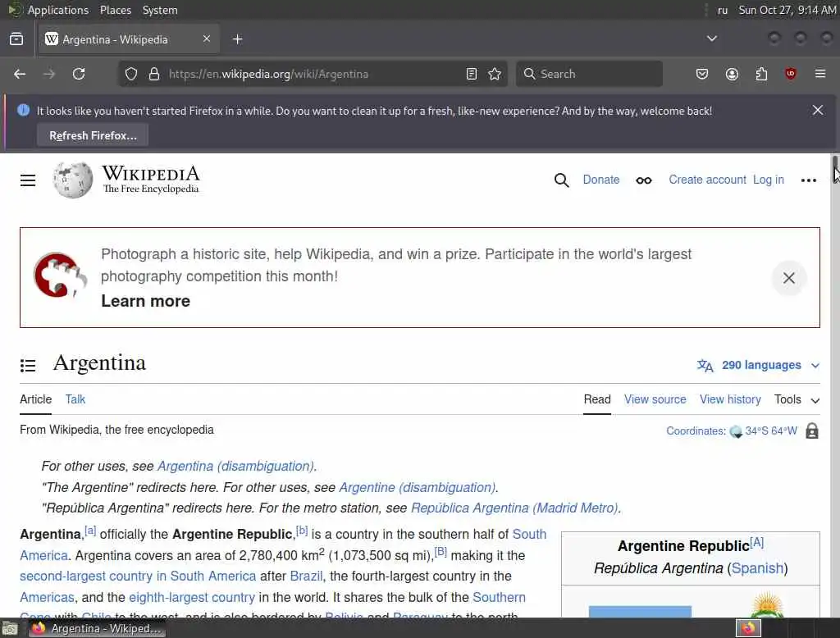This screenshot has width=840, height=638.
Task: Click the browser Search input field
Action: pyautogui.click(x=589, y=74)
